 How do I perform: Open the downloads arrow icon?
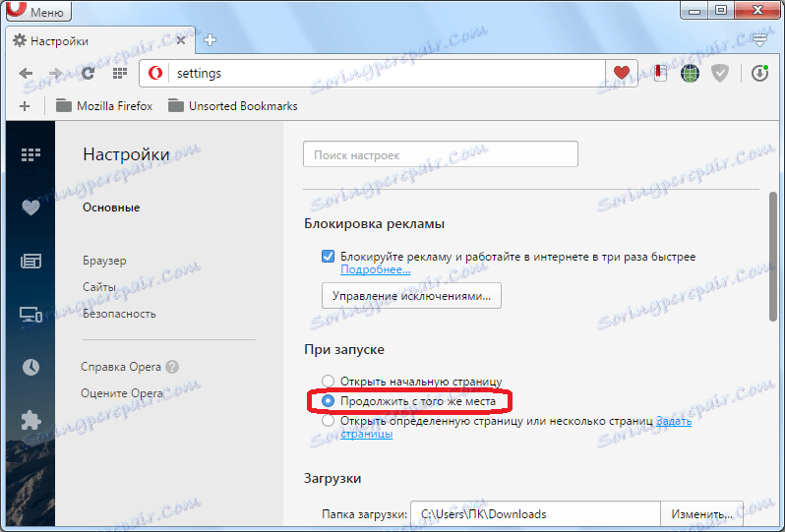click(x=759, y=73)
